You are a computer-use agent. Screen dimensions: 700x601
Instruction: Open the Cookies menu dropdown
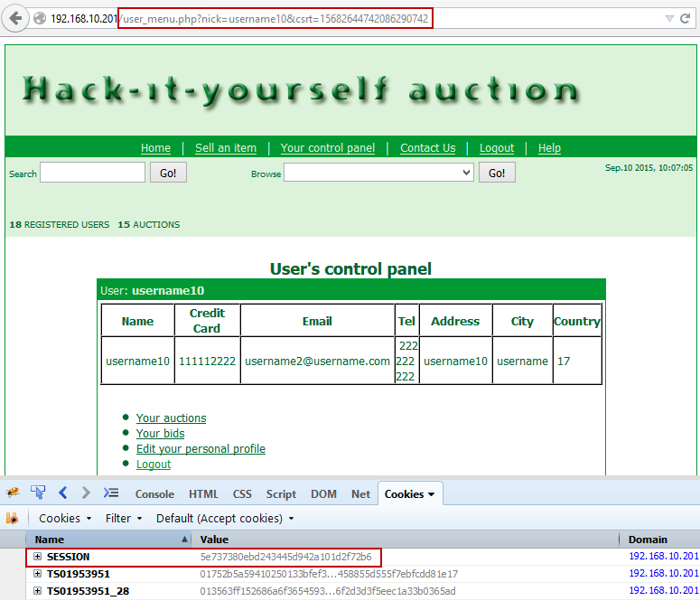pos(65,519)
